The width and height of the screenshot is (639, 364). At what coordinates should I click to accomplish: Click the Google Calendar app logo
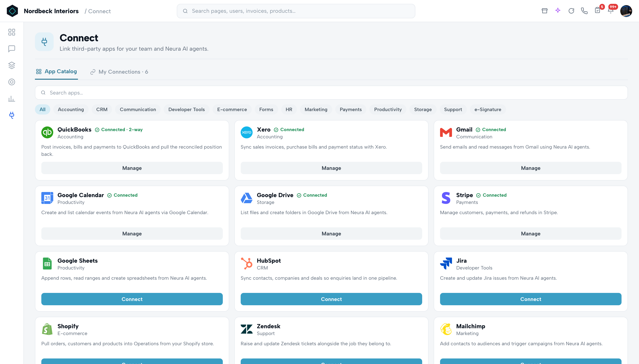coord(47,198)
